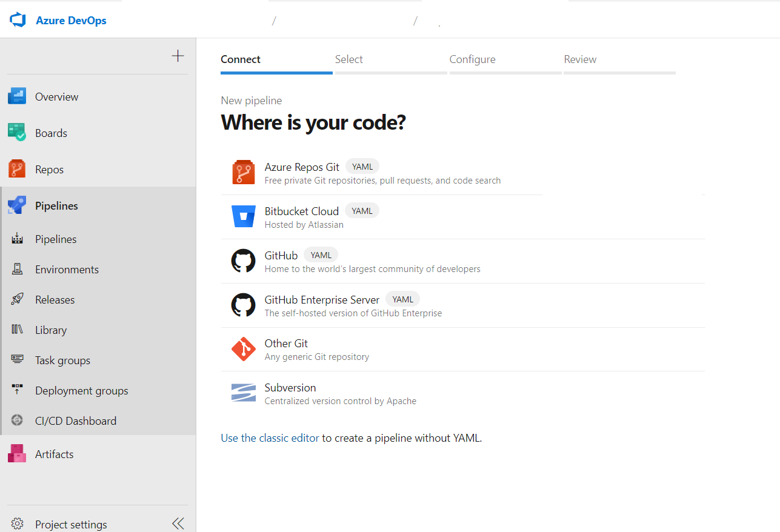Screen dimensions: 780x532
Task: Go to Artifacts section
Action: [54, 454]
